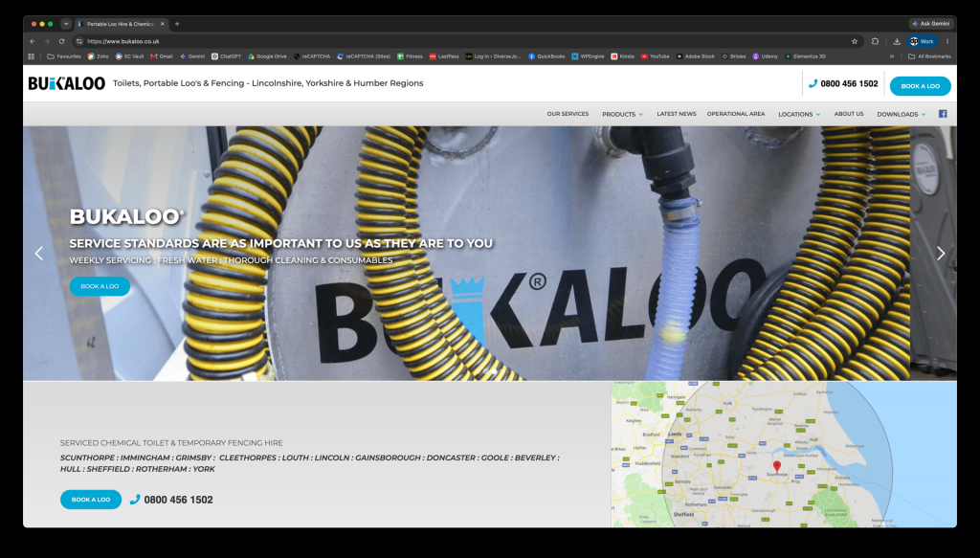Open the Our Services menu item
This screenshot has height=558, width=980.
568,114
